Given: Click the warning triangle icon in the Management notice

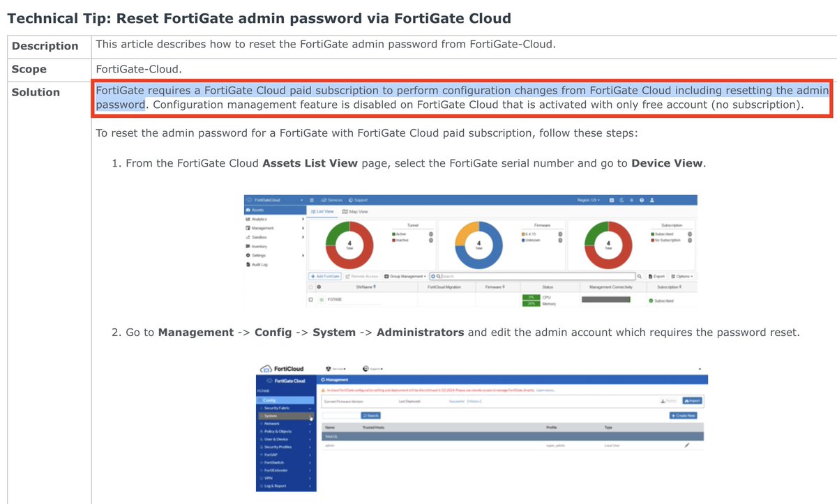Looking at the screenshot, I should tap(323, 390).
